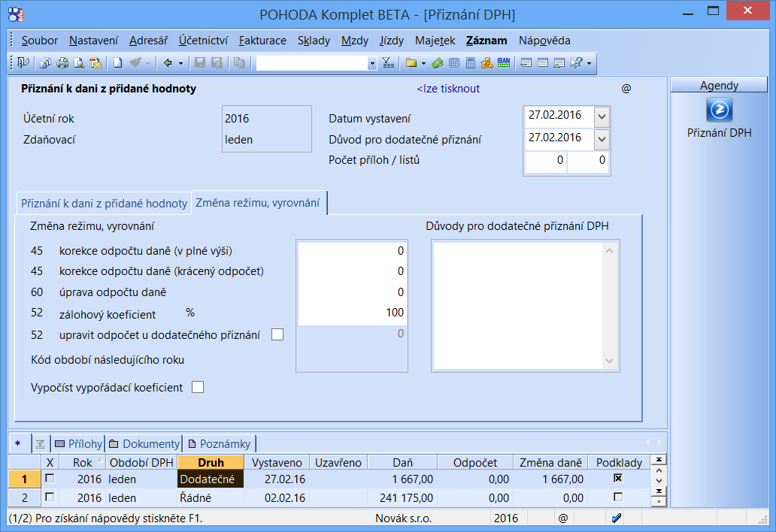Open the Přiznání DPH agenda icon
The image size is (776, 532).
coord(719,110)
